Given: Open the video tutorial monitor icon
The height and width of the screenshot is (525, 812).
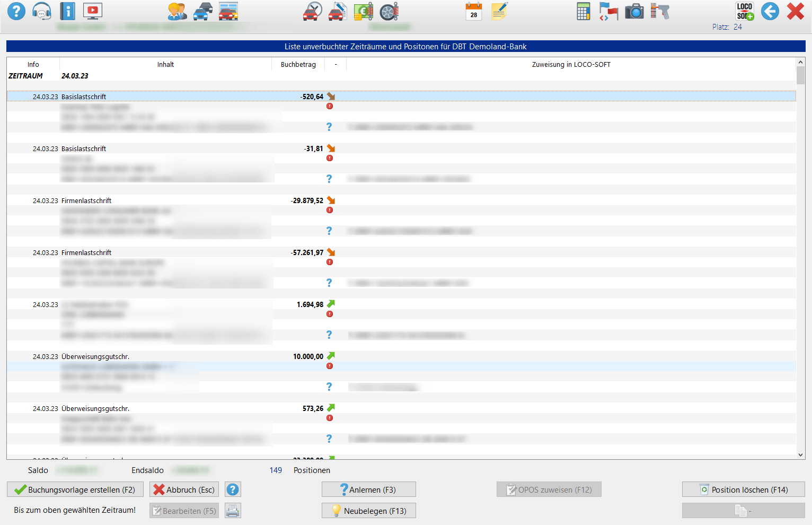Looking at the screenshot, I should click(93, 11).
